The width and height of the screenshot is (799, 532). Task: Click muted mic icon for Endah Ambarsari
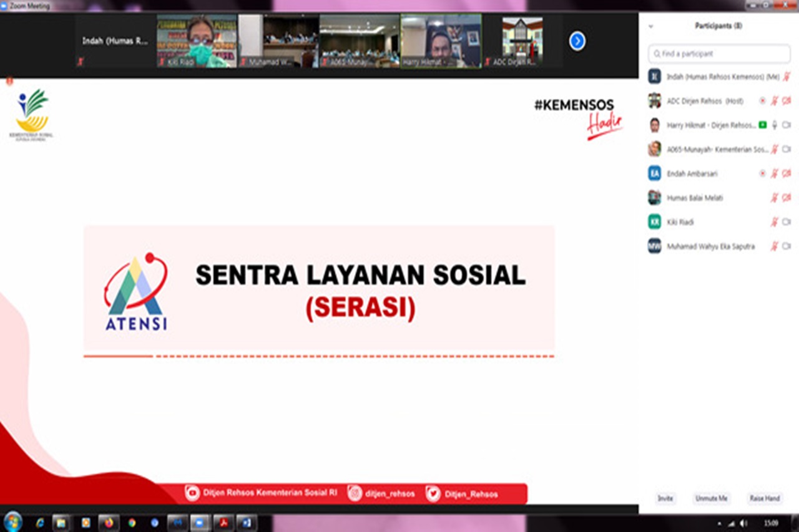pyautogui.click(x=775, y=173)
